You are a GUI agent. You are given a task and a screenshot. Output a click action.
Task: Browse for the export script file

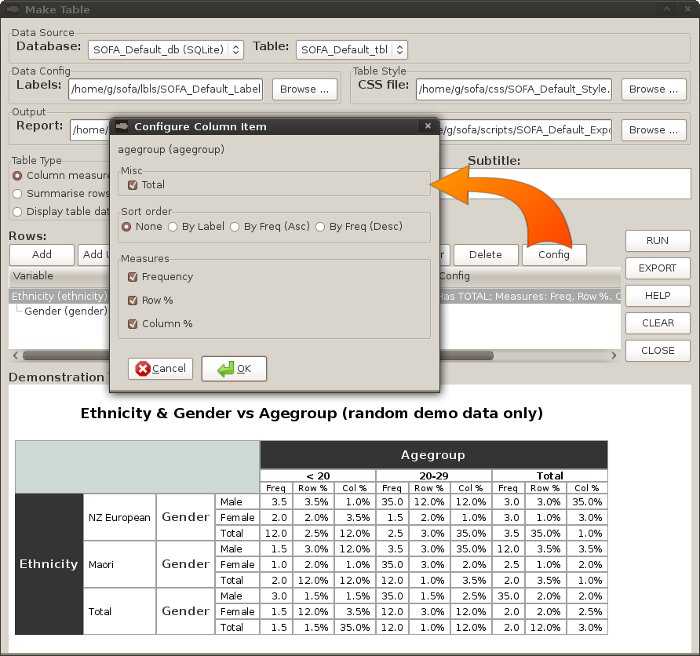coord(654,130)
